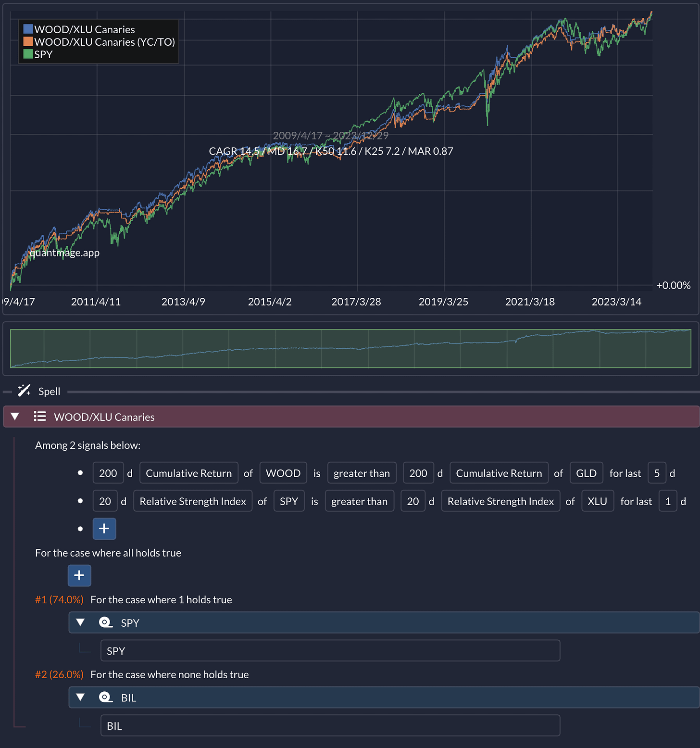Change the SPY ticker in RSI signal
This screenshot has width=700, height=748.
(x=289, y=501)
